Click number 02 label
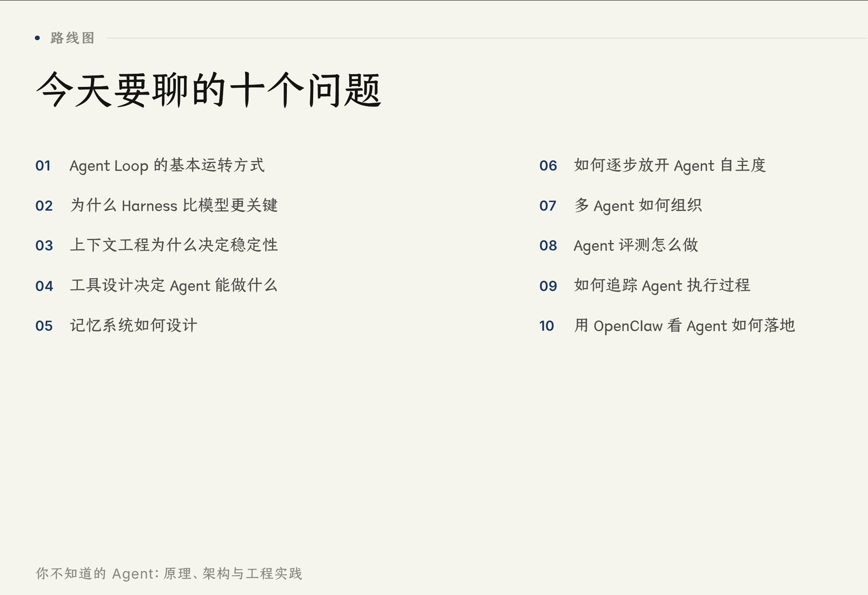The height and width of the screenshot is (595, 868). click(44, 206)
